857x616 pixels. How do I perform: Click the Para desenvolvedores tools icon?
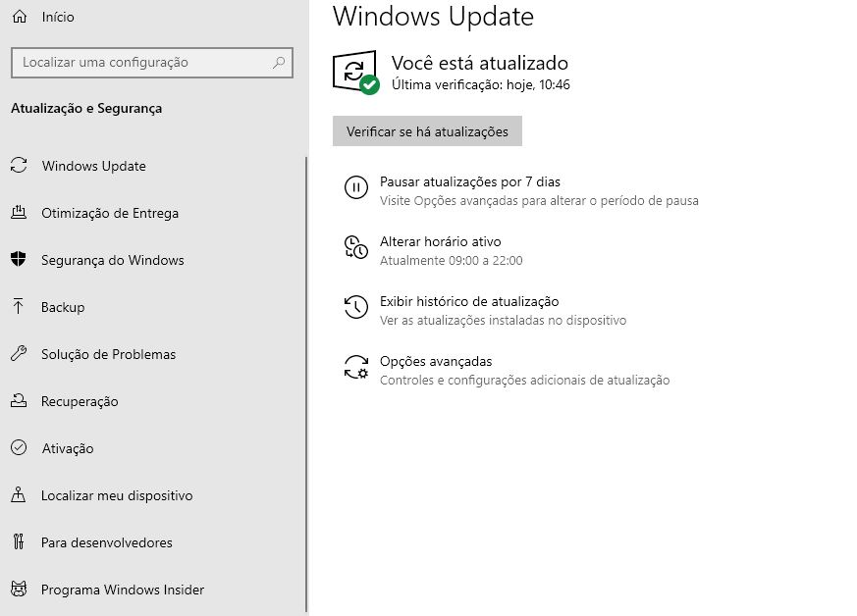point(19,541)
